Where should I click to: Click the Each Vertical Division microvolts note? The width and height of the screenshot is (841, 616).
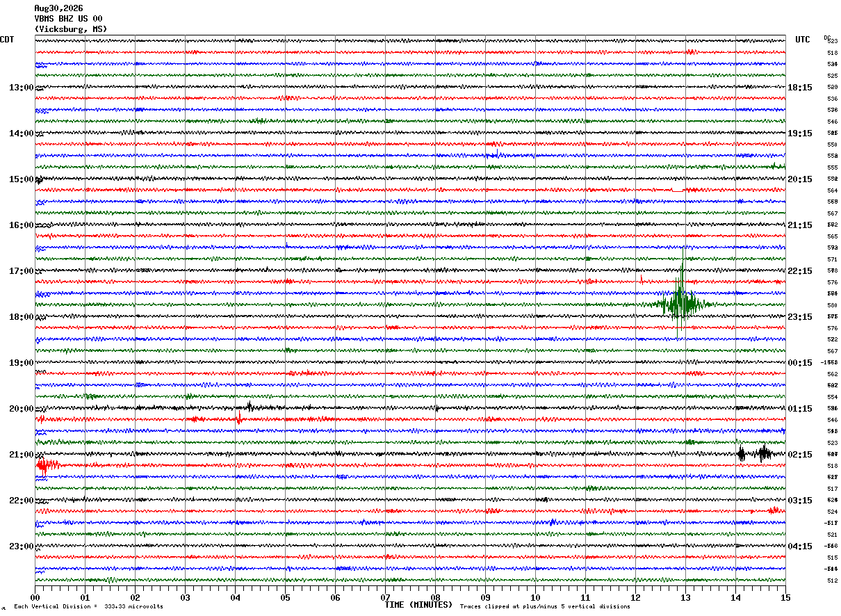coord(88,606)
